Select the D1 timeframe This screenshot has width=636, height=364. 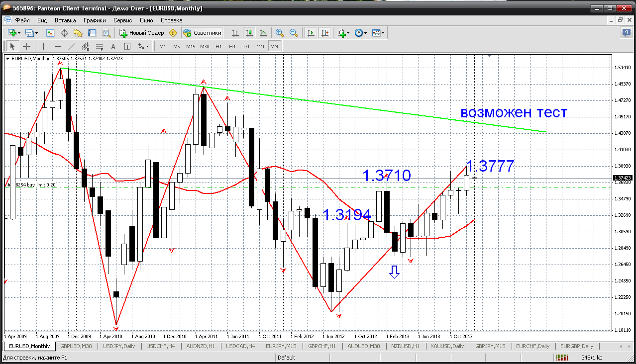coord(246,46)
